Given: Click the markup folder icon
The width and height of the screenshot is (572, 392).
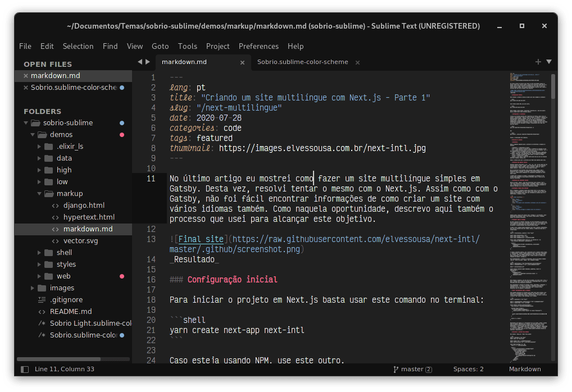Looking at the screenshot, I should click(49, 194).
